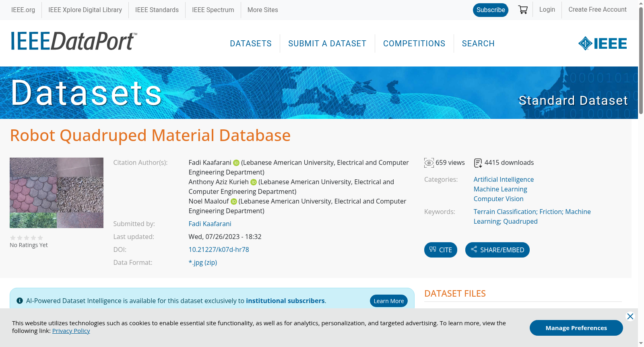Click the 4415 downloads count

509,162
